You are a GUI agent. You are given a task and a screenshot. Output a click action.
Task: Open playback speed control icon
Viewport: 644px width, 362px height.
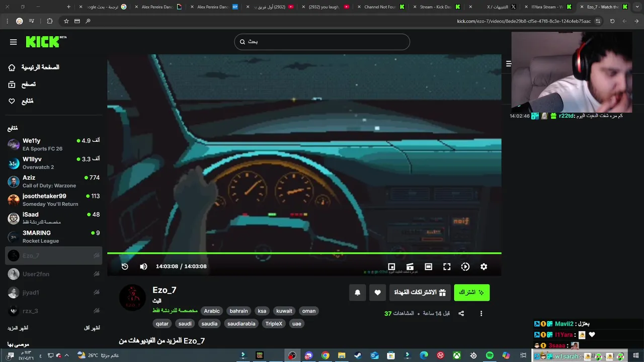[x=465, y=266]
